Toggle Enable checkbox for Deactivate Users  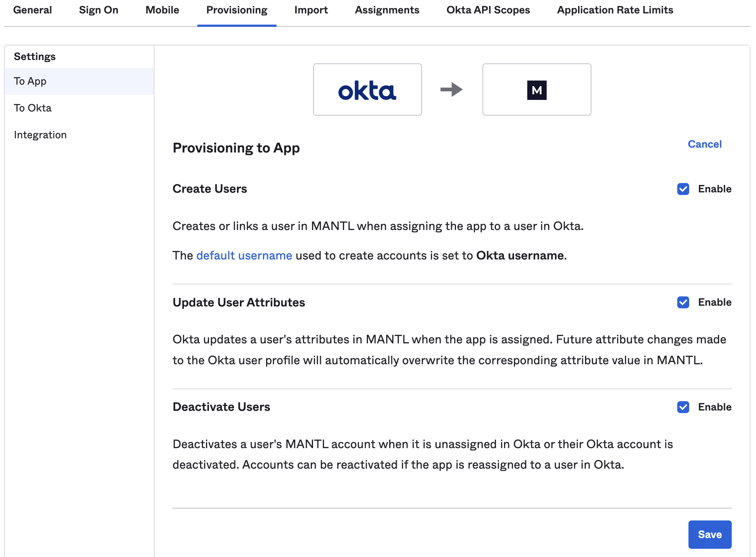(x=683, y=407)
